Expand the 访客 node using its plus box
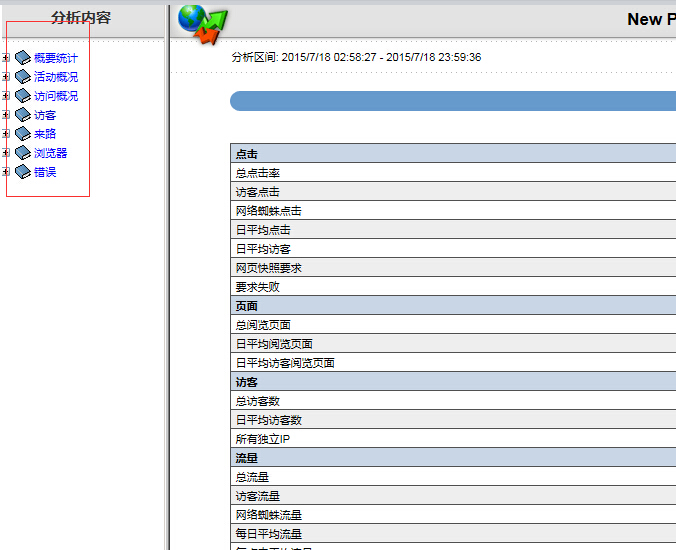The width and height of the screenshot is (676, 550). [x=7, y=115]
